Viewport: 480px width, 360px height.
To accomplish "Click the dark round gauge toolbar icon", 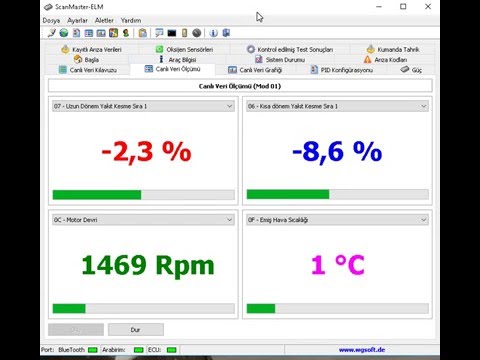I will tap(197, 33).
